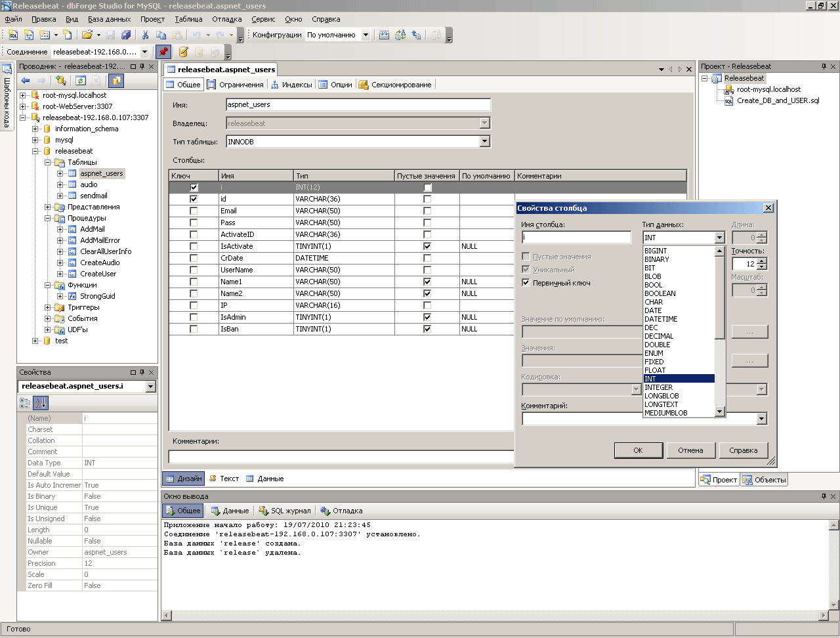Click the Open file folder toolbar icon
Viewport: 840px width, 638px height.
(x=87, y=35)
